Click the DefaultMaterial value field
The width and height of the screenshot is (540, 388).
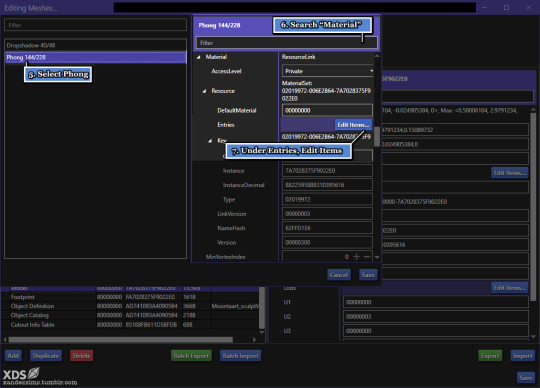point(327,110)
